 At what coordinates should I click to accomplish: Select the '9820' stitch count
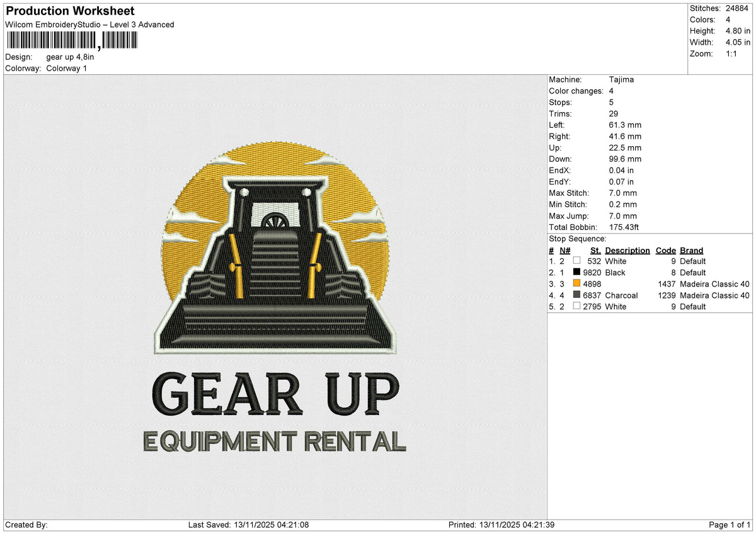(x=592, y=272)
